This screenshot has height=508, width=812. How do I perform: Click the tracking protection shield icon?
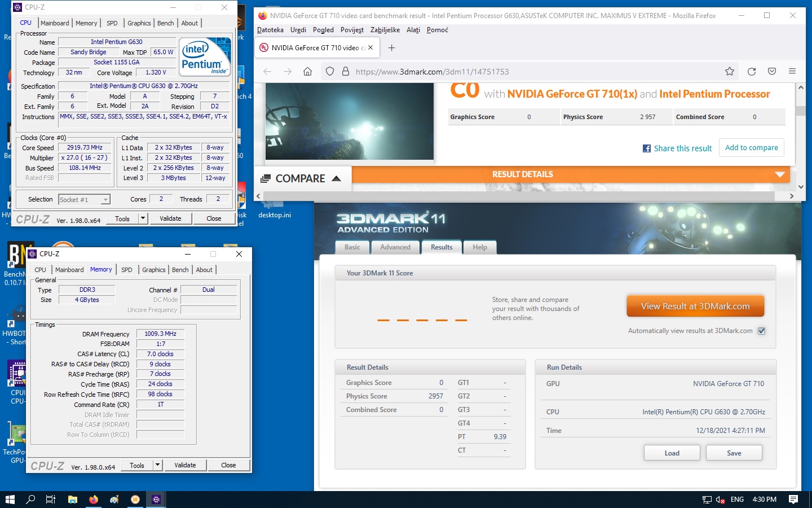coord(330,71)
